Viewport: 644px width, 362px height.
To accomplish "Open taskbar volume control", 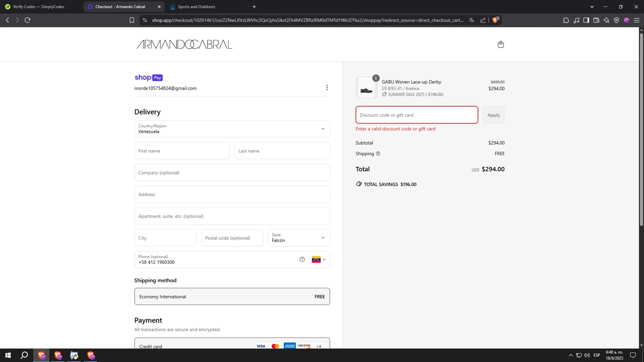I will 587,355.
